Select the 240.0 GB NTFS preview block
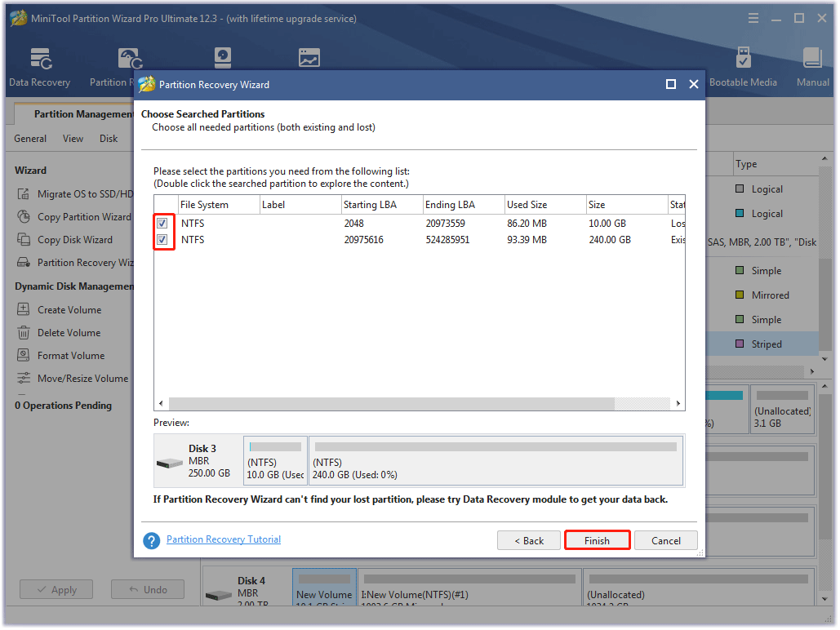840x630 pixels. [496, 461]
